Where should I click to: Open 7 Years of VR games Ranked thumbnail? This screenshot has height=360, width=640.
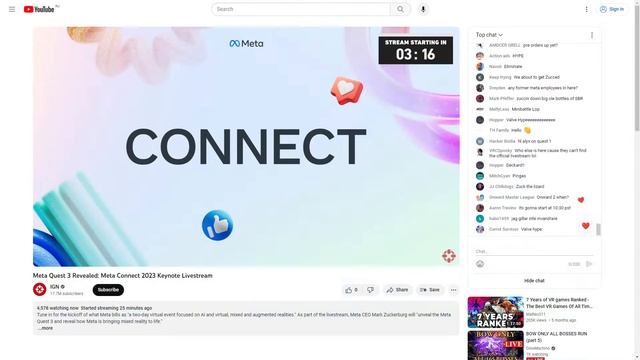496,312
